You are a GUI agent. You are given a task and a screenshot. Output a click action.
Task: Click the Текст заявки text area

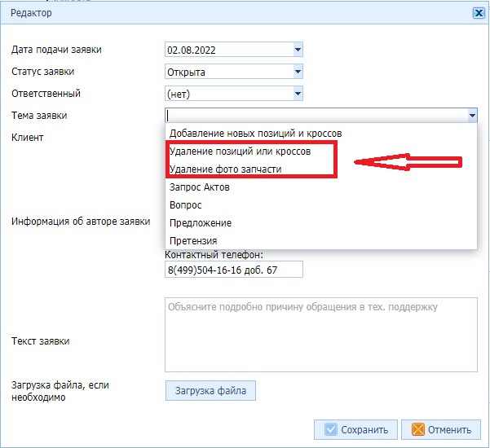pos(320,335)
